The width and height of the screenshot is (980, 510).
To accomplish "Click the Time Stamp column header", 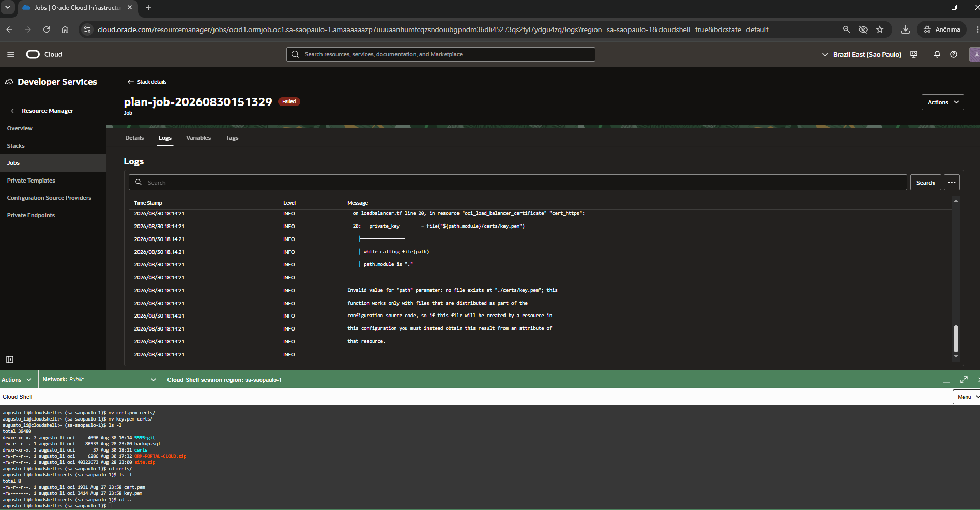I will [x=148, y=203].
